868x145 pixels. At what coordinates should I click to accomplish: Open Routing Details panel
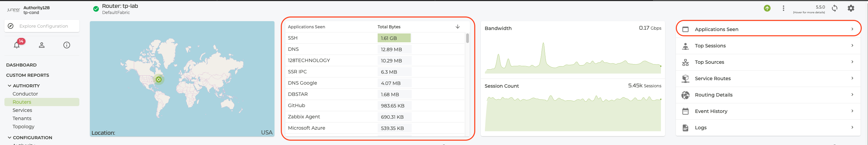tap(768, 95)
